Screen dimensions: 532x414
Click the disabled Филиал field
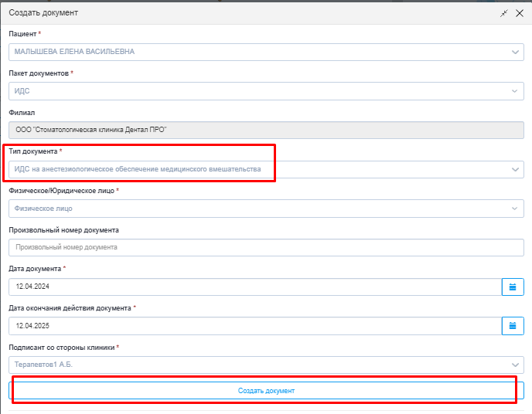[x=266, y=130]
